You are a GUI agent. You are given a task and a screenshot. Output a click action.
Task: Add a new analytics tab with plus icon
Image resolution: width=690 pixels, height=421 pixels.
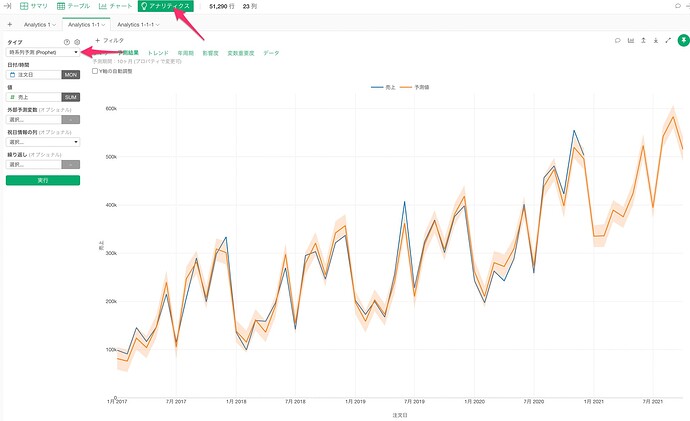[10, 25]
